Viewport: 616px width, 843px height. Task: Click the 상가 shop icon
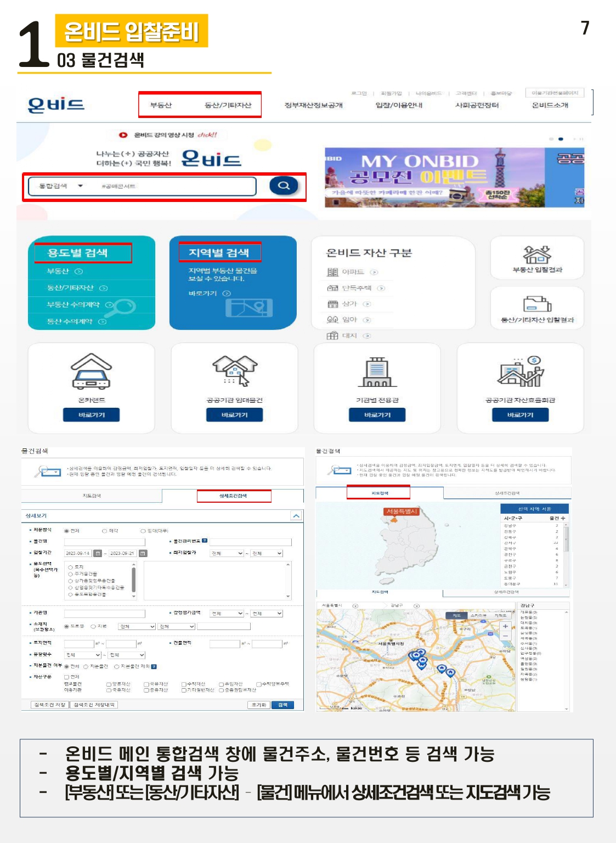tap(332, 304)
